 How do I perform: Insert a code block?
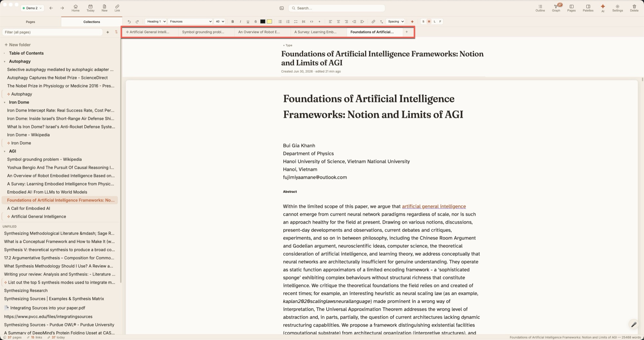coord(311,22)
